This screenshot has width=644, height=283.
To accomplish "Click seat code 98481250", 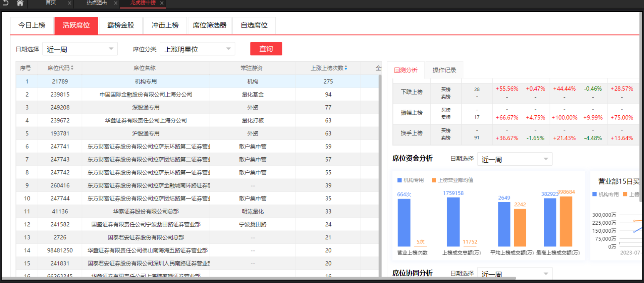I will click(60, 250).
